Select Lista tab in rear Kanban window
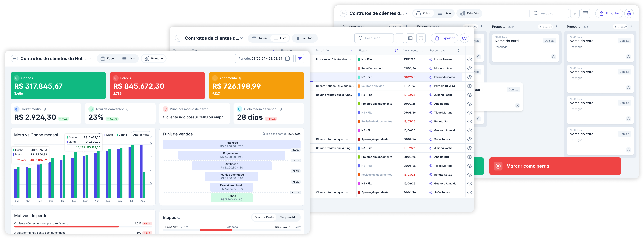644x239 pixels. [444, 13]
